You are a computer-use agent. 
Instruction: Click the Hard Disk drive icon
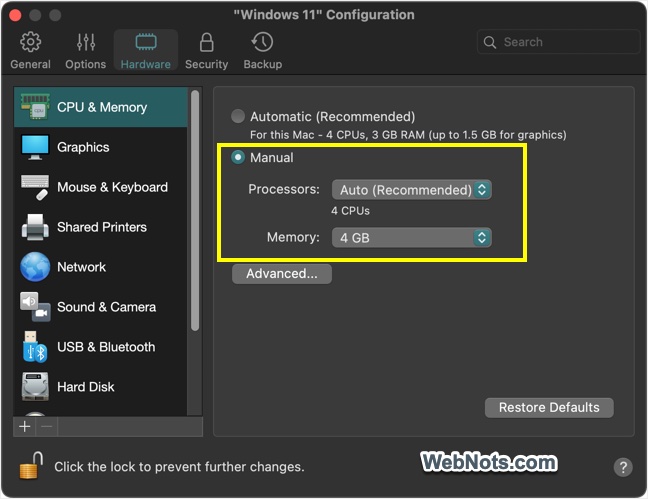click(35, 387)
